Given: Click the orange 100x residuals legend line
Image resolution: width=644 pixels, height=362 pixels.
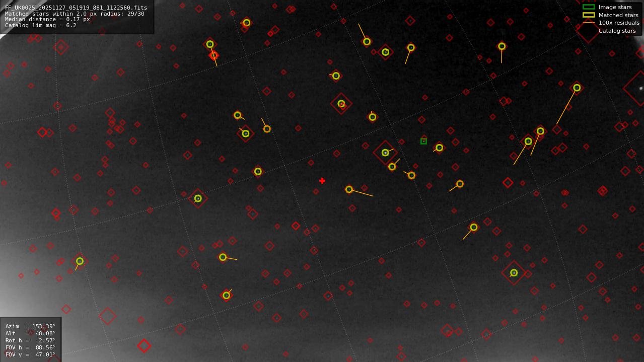Looking at the screenshot, I should click(x=589, y=23).
